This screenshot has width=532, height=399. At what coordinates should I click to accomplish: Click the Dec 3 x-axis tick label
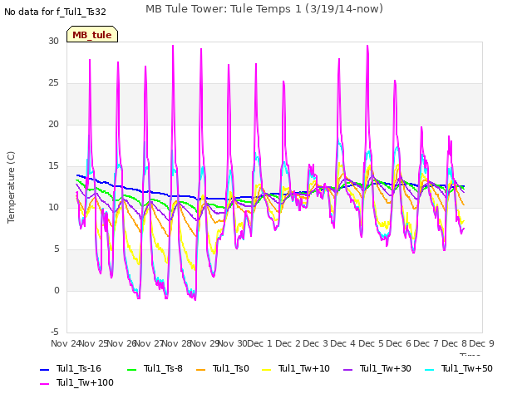pyautogui.click(x=315, y=343)
